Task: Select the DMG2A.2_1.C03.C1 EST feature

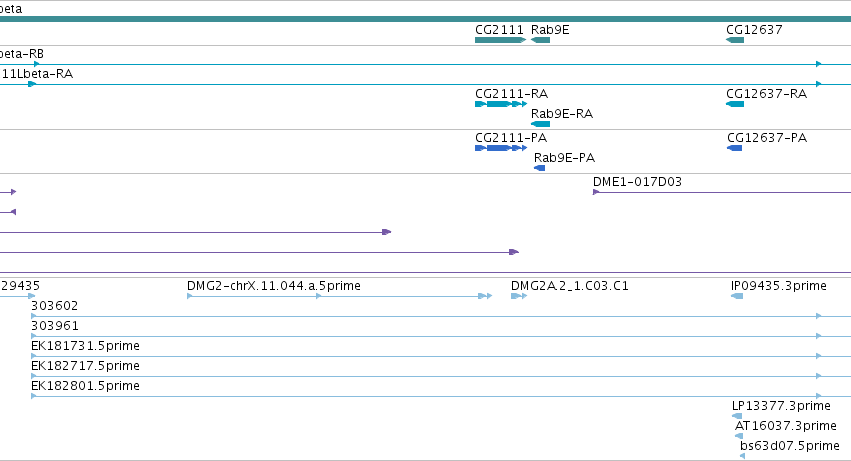Action: [519, 296]
